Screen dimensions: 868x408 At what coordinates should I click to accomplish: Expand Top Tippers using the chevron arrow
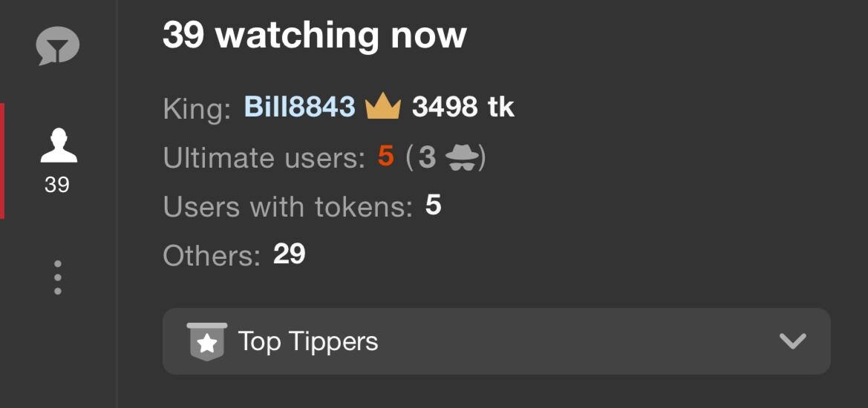click(793, 341)
